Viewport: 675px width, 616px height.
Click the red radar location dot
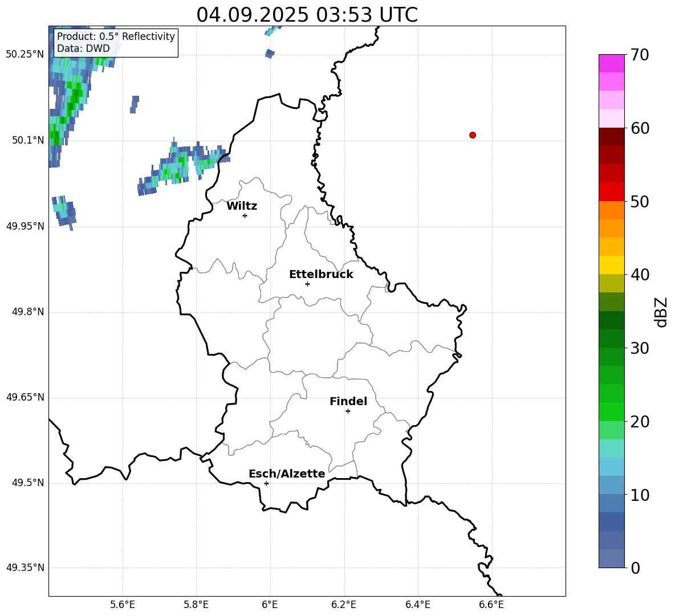click(473, 135)
